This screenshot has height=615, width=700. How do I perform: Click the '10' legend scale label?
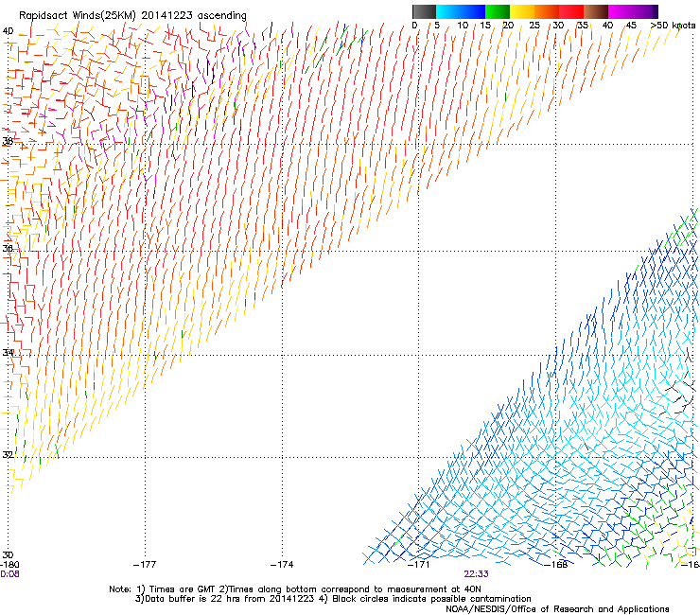(x=463, y=25)
